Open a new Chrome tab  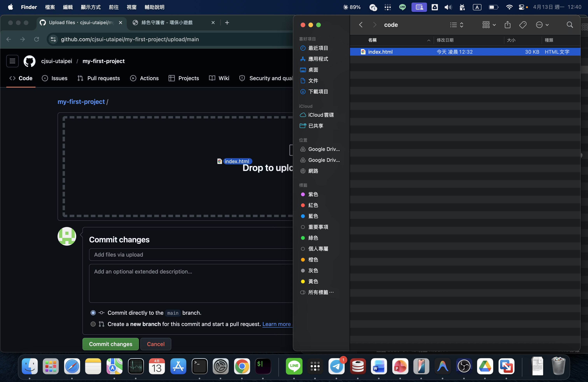point(227,23)
